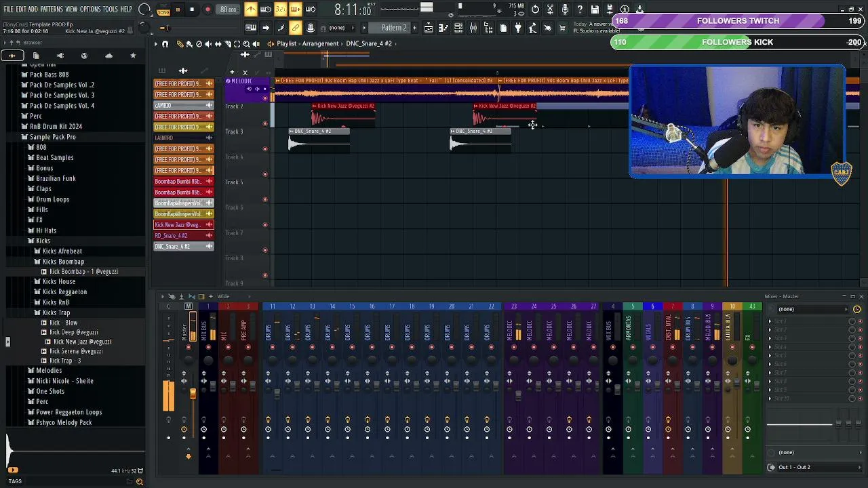Screen dimensions: 868x488
Task: Click the record button
Action: (x=208, y=9)
